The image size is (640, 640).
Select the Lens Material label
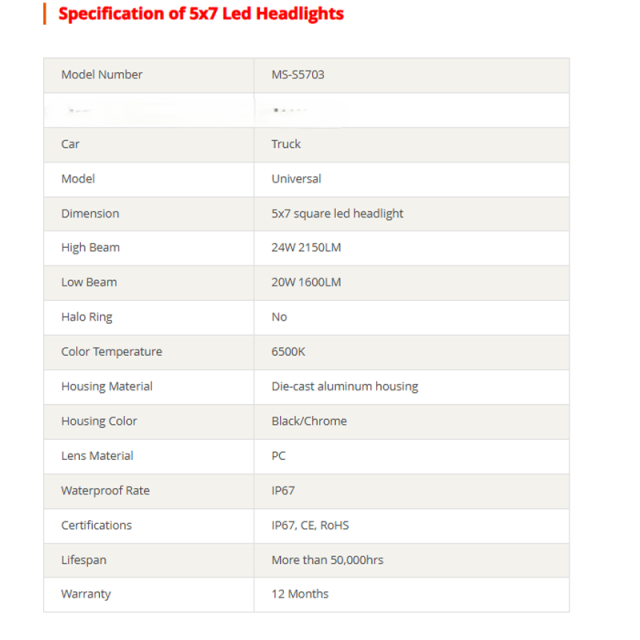pos(97,456)
